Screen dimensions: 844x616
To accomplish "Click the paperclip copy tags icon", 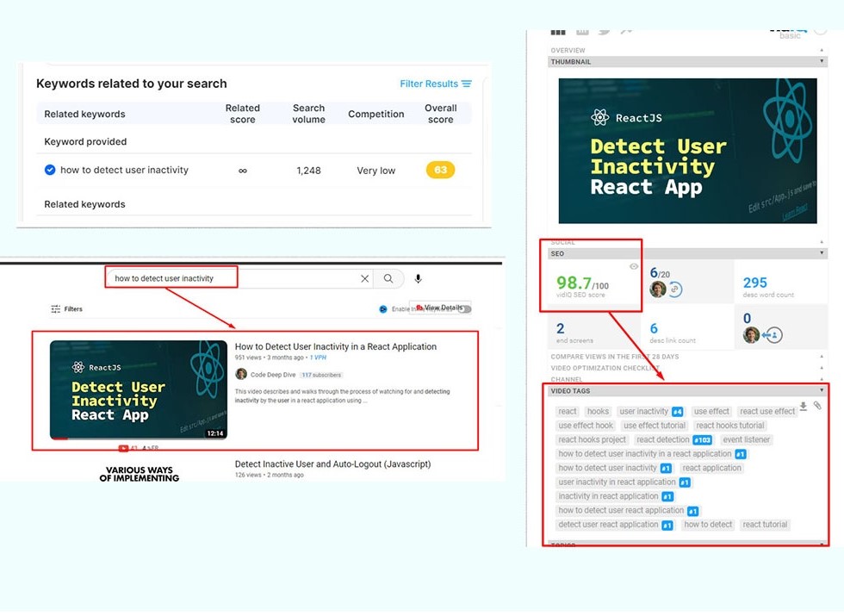I will [x=817, y=406].
